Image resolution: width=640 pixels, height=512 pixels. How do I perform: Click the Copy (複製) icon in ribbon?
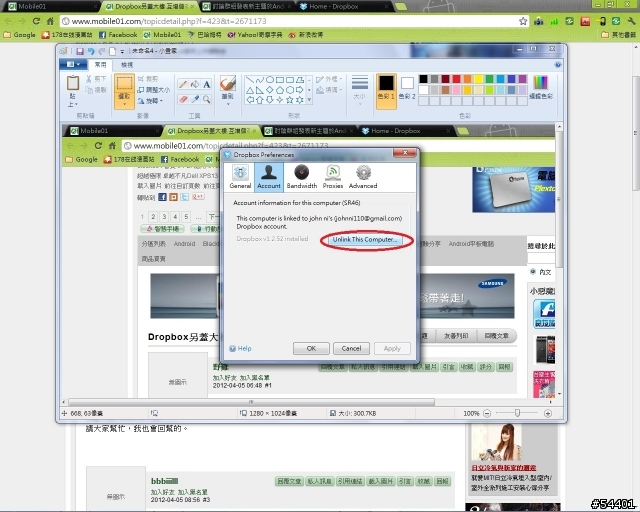tap(89, 89)
